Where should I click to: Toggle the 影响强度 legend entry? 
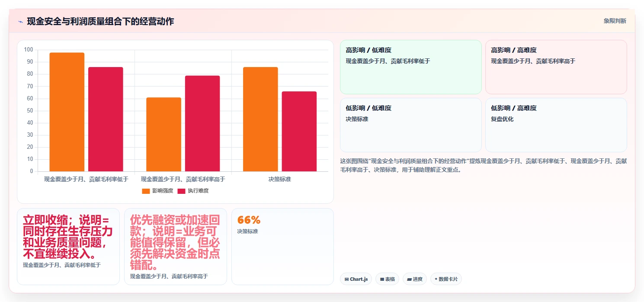157,191
